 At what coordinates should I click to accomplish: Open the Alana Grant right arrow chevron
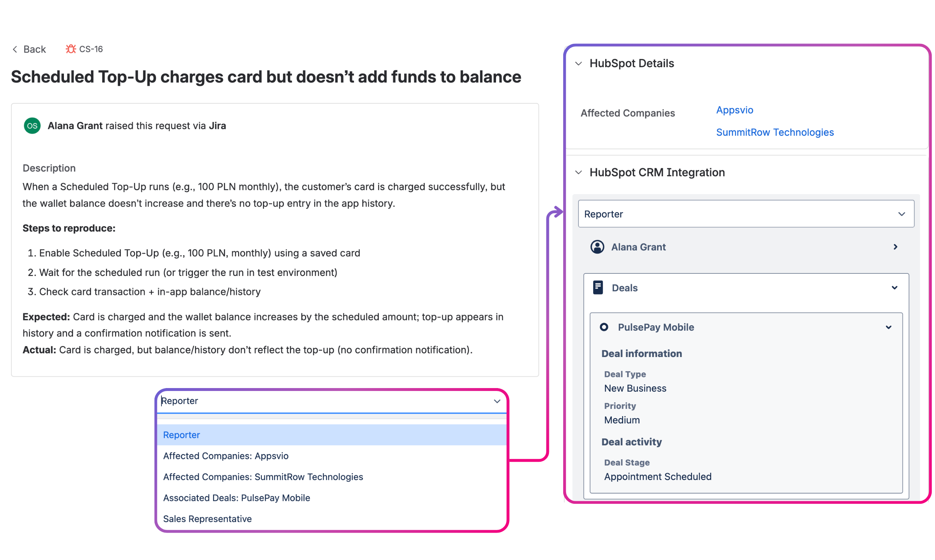[895, 247]
